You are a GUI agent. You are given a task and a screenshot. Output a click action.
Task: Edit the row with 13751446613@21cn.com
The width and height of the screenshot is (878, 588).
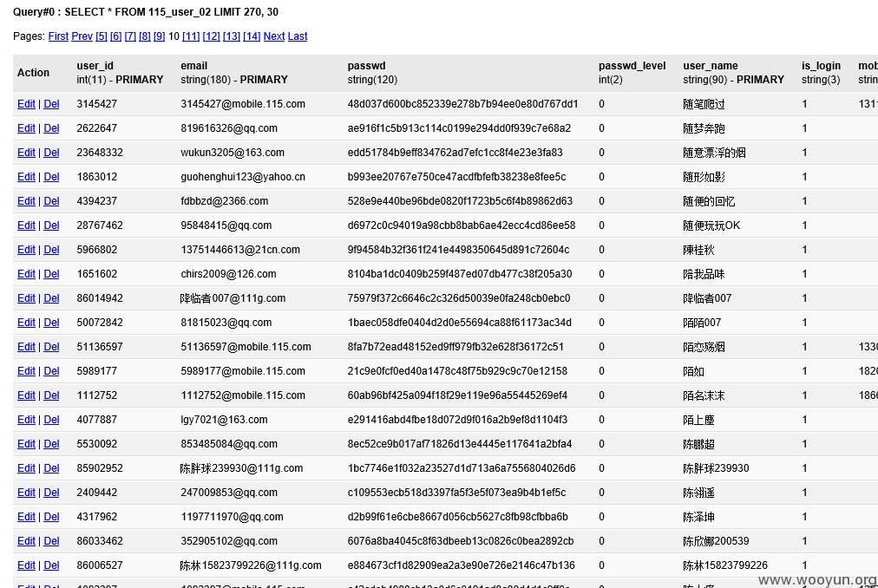[x=26, y=250]
